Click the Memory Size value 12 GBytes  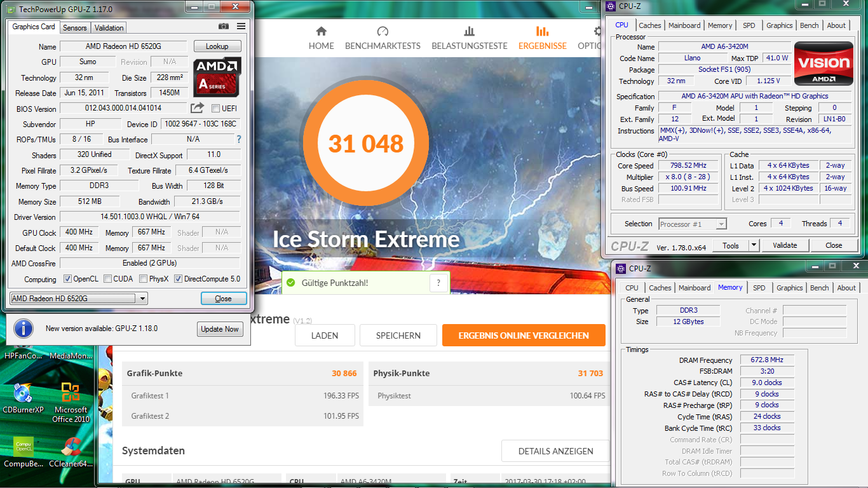(688, 322)
